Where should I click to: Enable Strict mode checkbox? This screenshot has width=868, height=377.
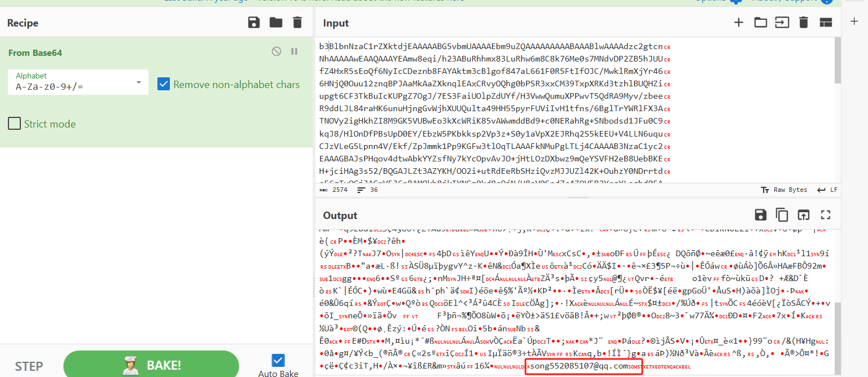point(15,123)
